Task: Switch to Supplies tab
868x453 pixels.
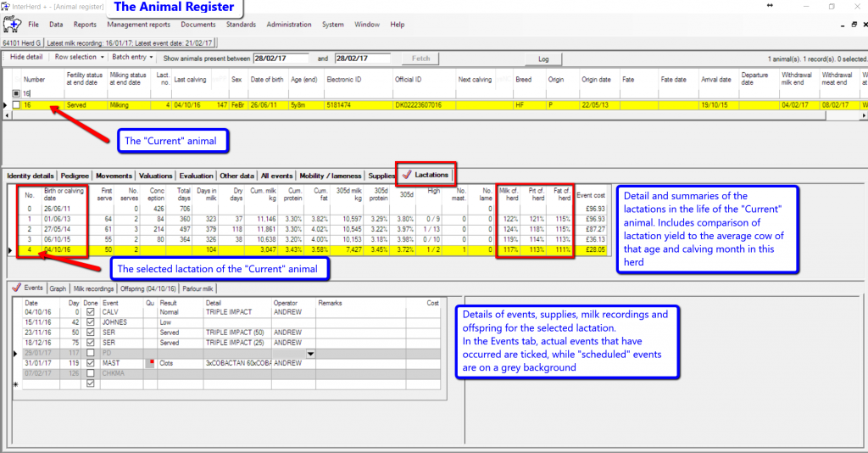Action: (381, 176)
